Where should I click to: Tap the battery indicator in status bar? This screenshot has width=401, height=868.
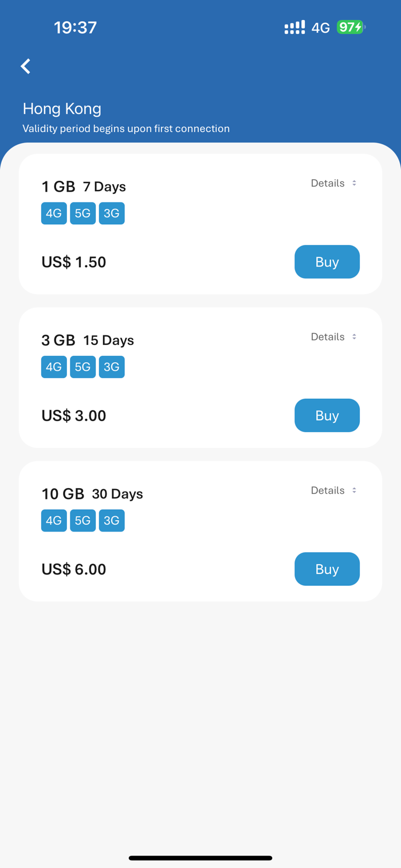[351, 27]
